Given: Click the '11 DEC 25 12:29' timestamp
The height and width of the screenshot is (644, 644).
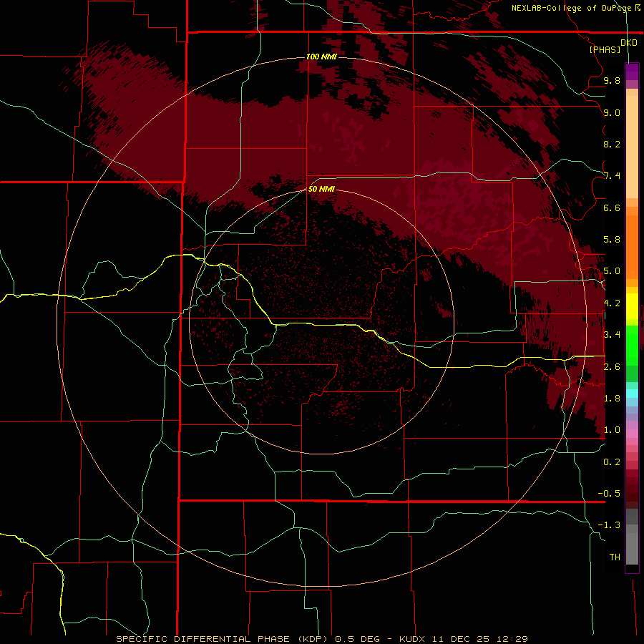Looking at the screenshot, I should (x=479, y=639).
